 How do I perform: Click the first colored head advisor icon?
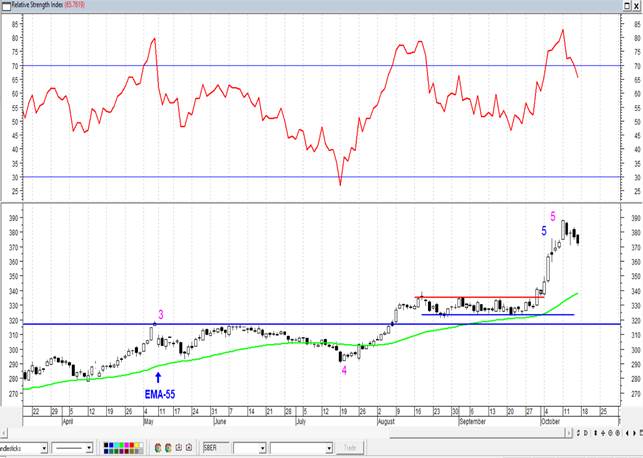[x=158, y=448]
